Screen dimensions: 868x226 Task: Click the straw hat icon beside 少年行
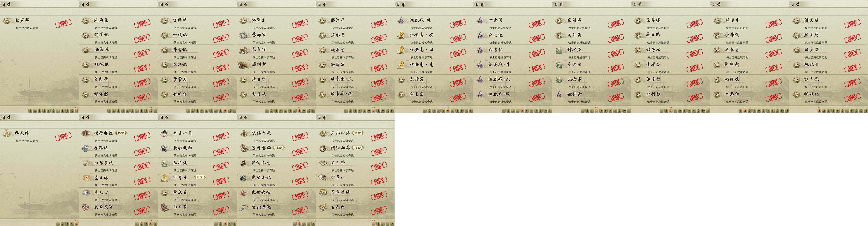(323, 177)
